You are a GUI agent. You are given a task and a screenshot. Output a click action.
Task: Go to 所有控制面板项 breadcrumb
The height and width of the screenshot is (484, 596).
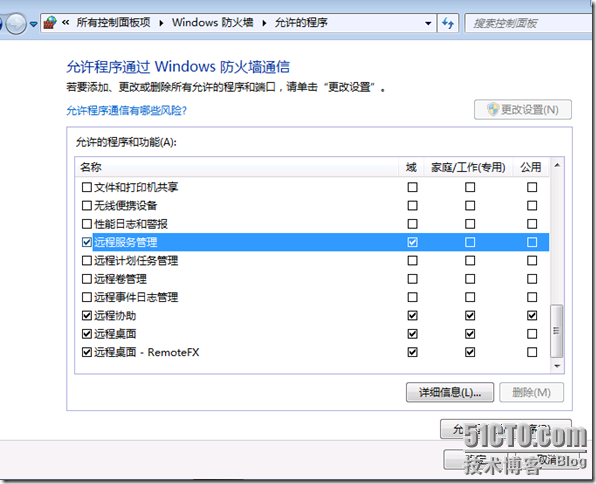(113, 22)
